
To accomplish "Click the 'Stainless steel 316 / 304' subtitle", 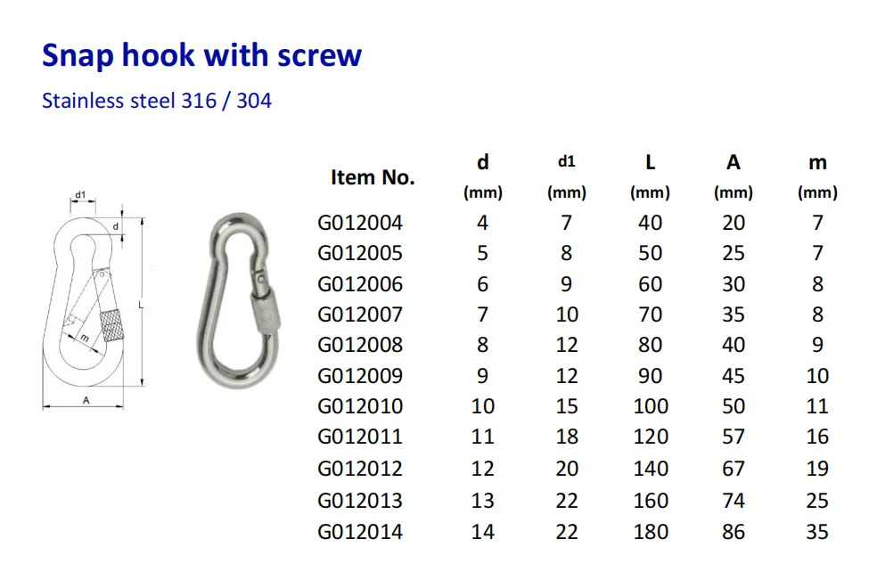I will tap(156, 101).
